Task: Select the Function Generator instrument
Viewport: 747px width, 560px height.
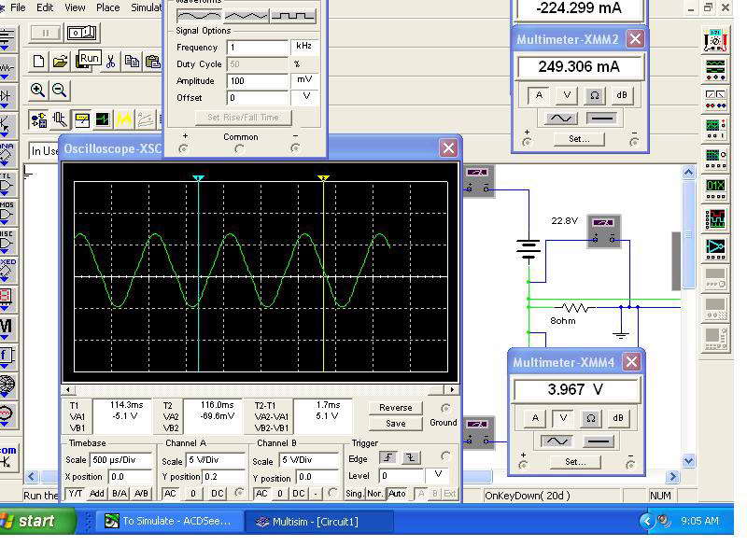Action: [715, 70]
